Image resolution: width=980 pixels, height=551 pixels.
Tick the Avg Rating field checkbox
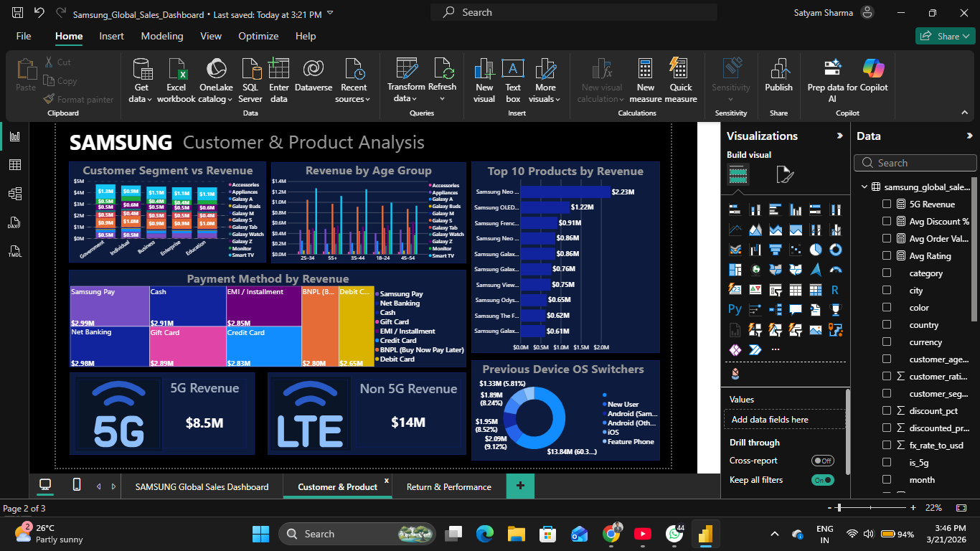[x=887, y=255]
